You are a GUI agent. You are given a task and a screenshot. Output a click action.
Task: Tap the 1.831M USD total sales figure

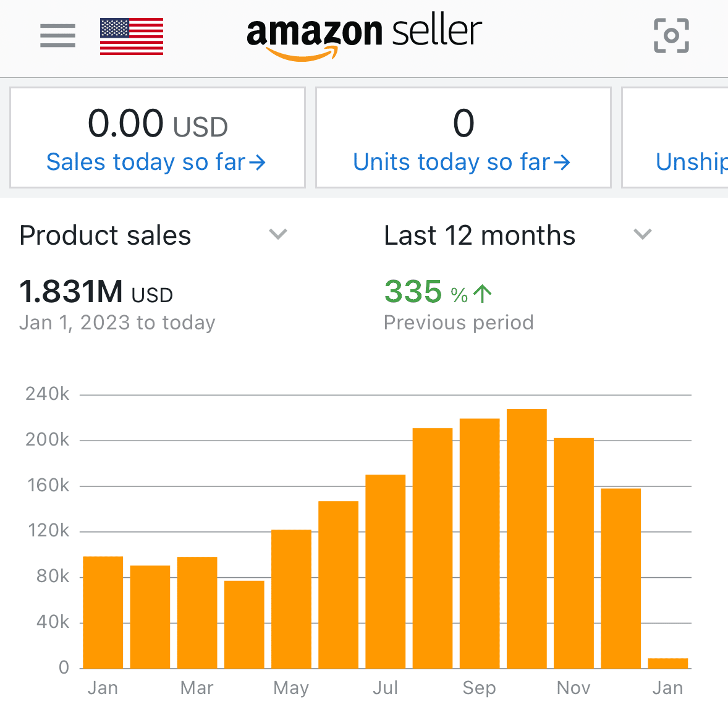(96, 292)
